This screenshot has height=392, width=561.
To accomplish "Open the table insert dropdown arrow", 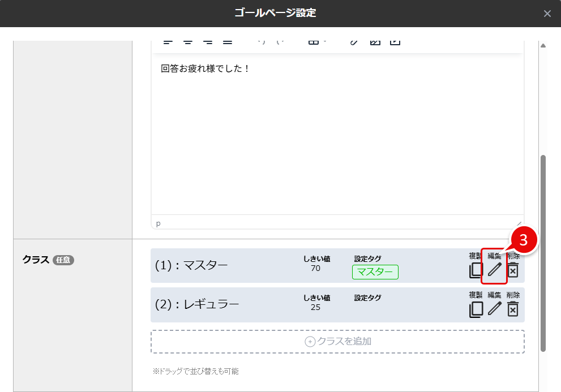I will (324, 41).
